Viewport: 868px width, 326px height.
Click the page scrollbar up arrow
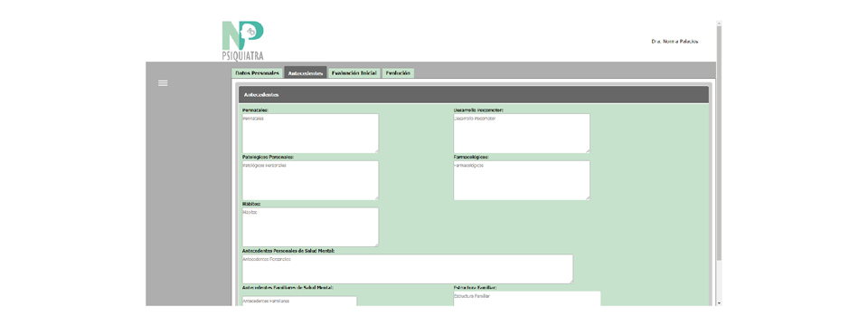point(719,24)
